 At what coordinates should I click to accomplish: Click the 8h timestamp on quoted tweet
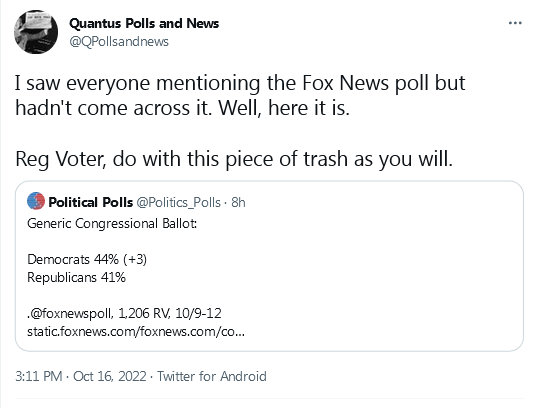238,202
